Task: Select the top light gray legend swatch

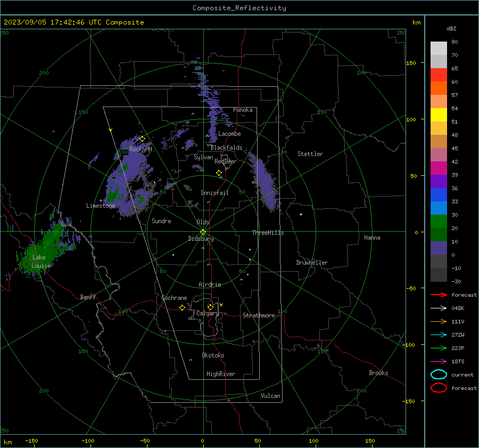Action: [x=439, y=48]
